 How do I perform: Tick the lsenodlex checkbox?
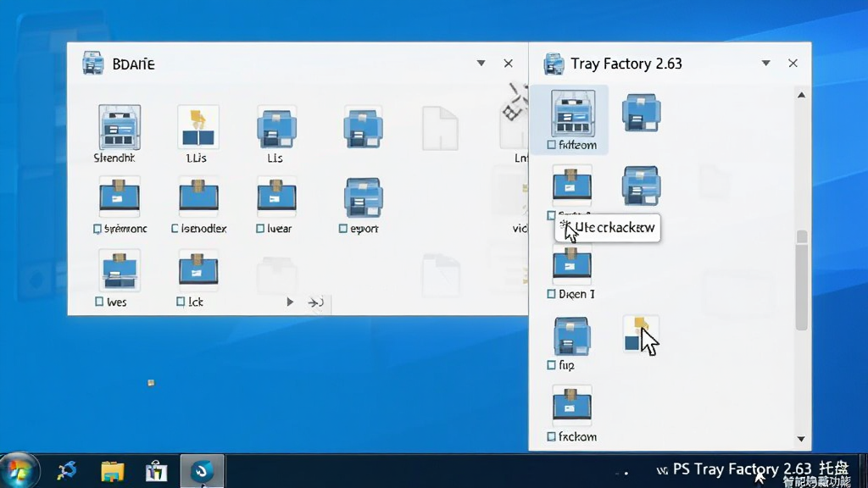pyautogui.click(x=175, y=229)
